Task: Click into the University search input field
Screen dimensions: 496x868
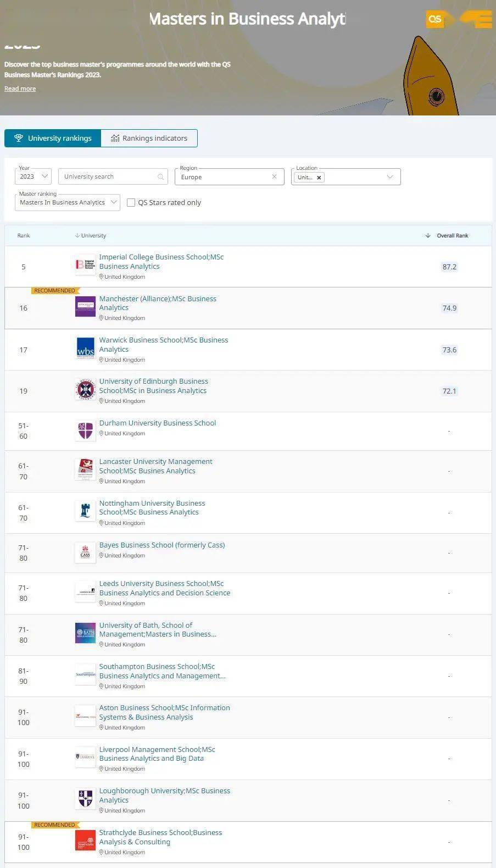Action: point(107,177)
